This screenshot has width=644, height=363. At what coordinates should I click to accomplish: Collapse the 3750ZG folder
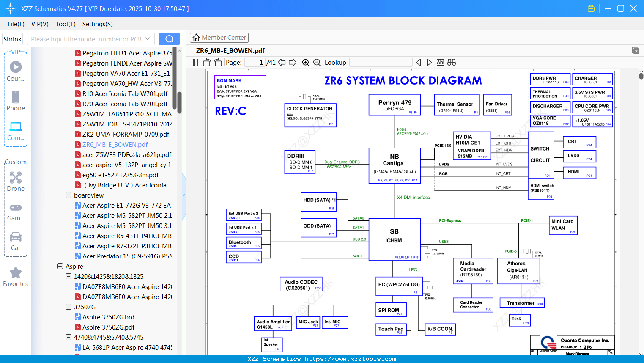[69, 307]
